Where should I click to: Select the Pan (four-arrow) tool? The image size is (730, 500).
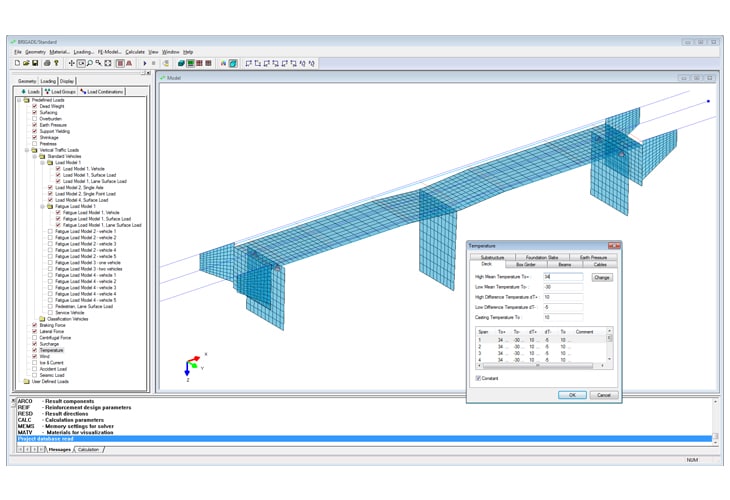point(72,63)
